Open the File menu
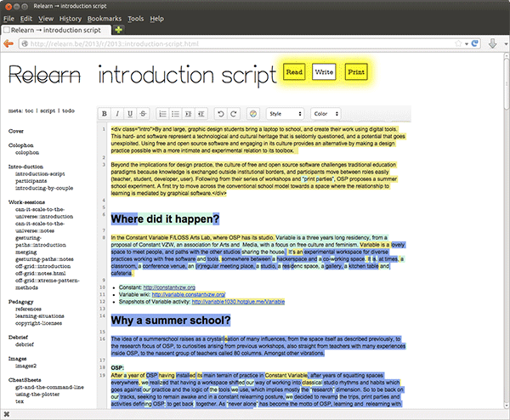Image resolution: width=510 pixels, height=420 pixels. pyautogui.click(x=8, y=19)
